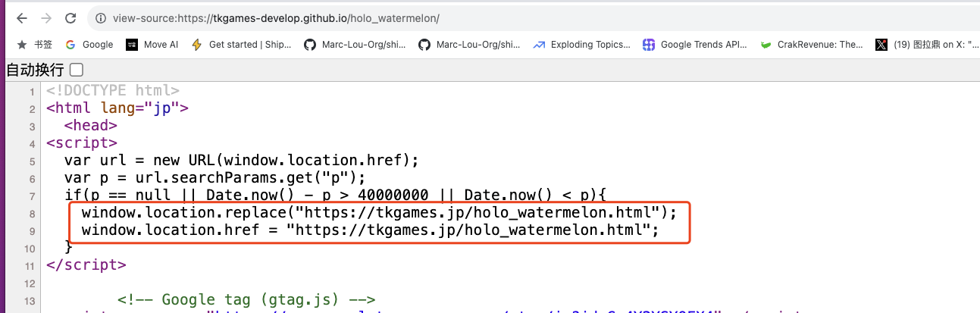Click the CrakRevenue green favicon
The height and width of the screenshot is (313, 980).
pos(766,45)
